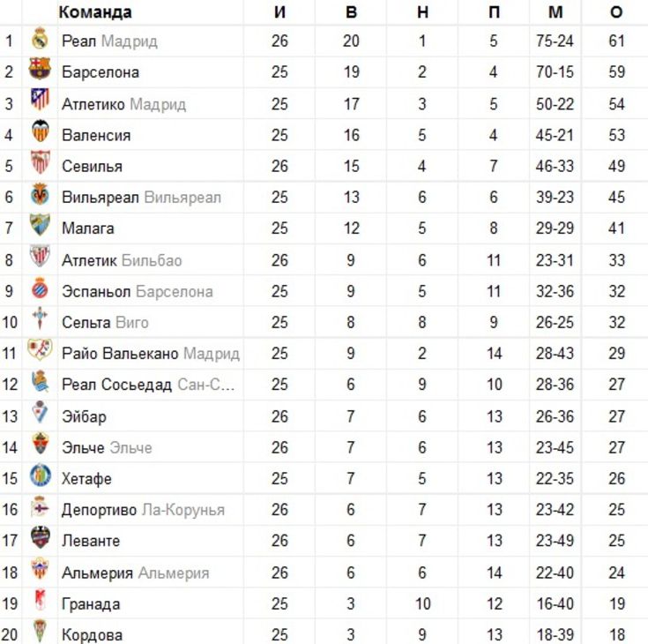
Task: Click the Valencia bat crest icon
Action: (x=40, y=131)
